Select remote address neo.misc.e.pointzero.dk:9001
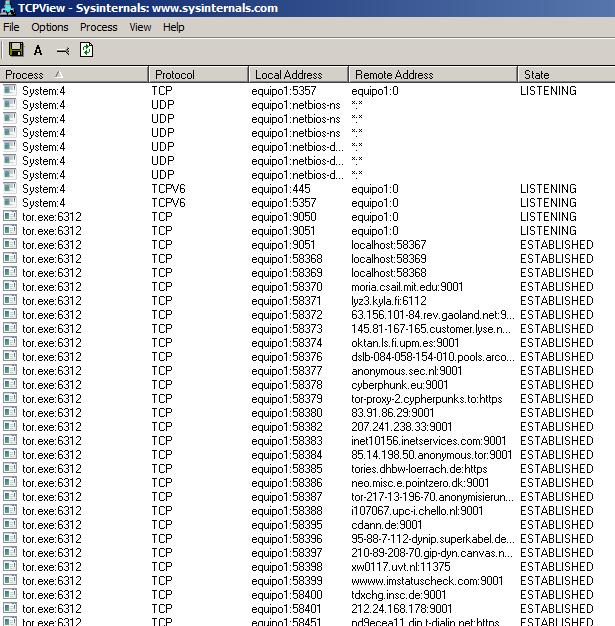This screenshot has width=615, height=626. 420,483
